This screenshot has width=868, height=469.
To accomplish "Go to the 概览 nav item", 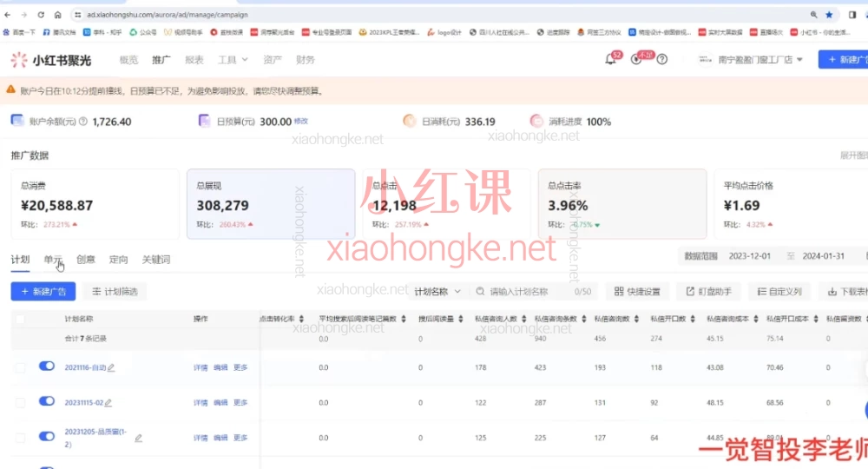I will (128, 60).
